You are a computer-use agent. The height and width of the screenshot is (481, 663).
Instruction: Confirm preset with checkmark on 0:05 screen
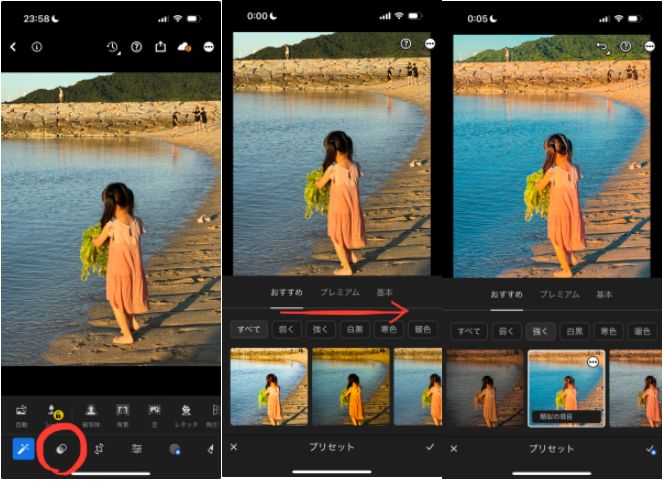tap(650, 449)
